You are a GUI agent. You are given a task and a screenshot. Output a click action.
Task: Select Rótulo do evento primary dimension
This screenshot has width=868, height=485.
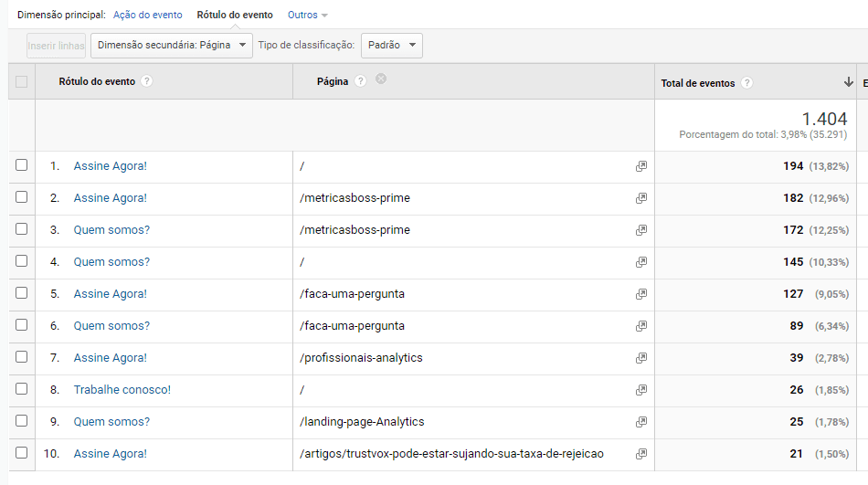(x=235, y=16)
